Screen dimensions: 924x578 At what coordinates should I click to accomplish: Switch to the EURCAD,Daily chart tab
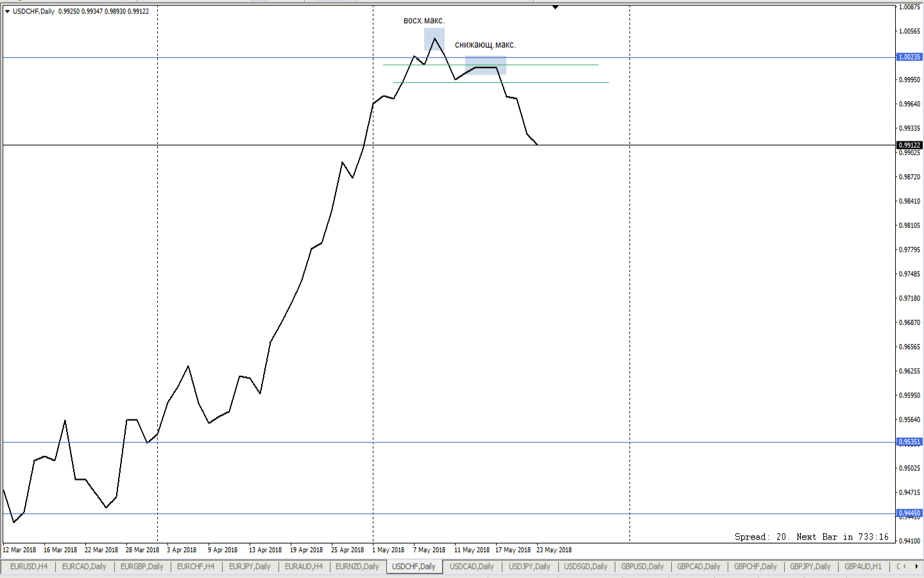pos(84,566)
